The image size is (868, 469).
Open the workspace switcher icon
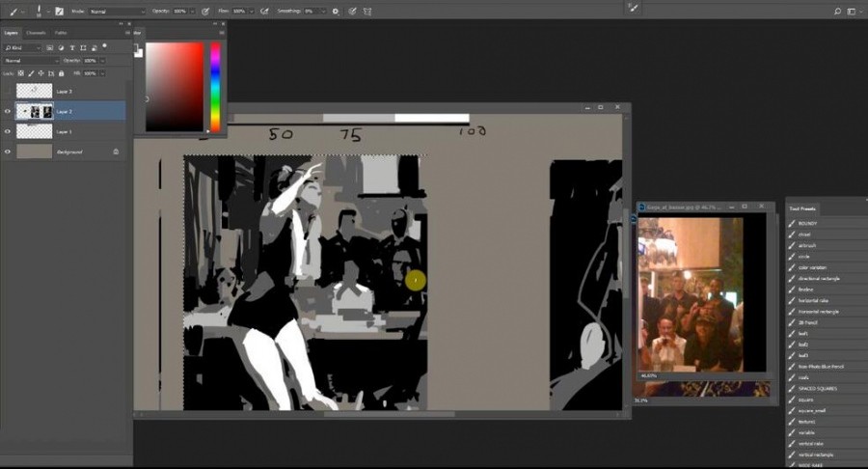point(853,11)
